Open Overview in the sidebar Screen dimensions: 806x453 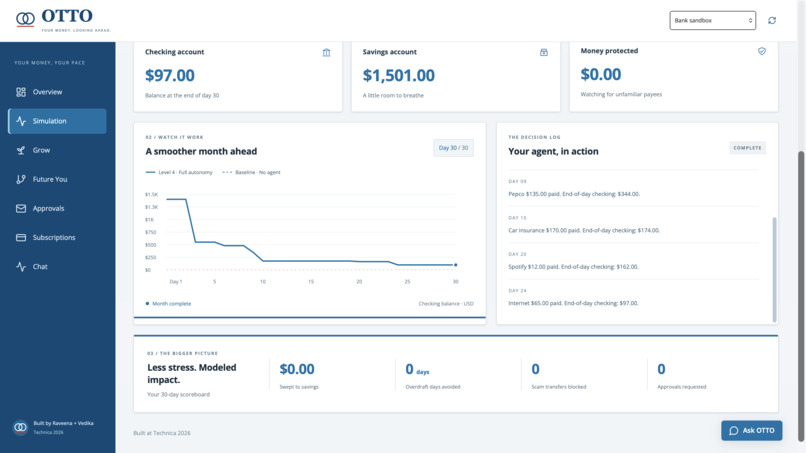(x=57, y=92)
